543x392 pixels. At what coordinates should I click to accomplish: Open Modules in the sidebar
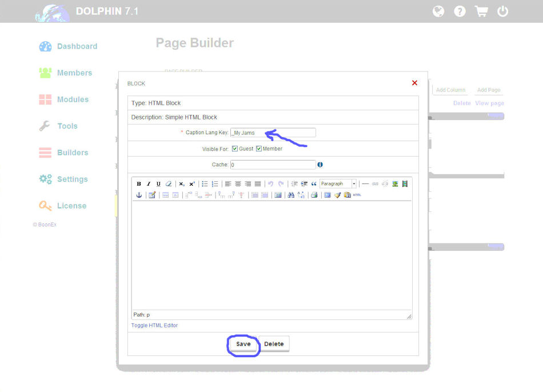pyautogui.click(x=64, y=99)
